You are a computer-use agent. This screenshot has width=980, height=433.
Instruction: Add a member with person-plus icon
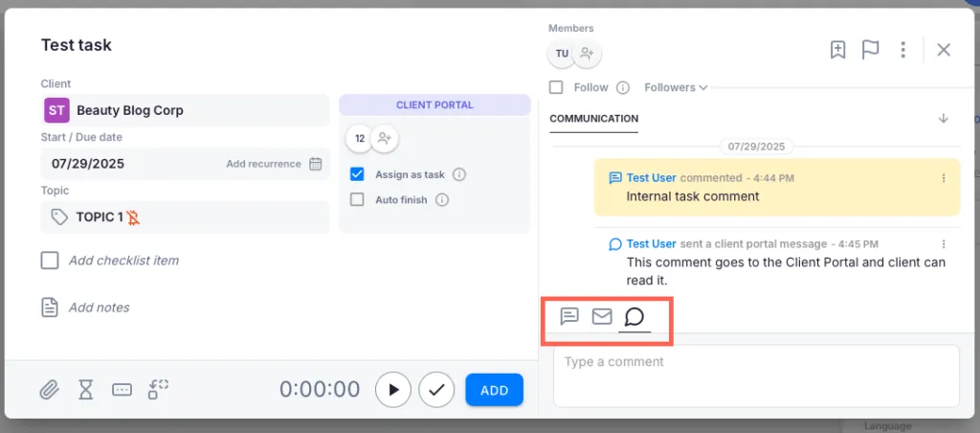[587, 54]
